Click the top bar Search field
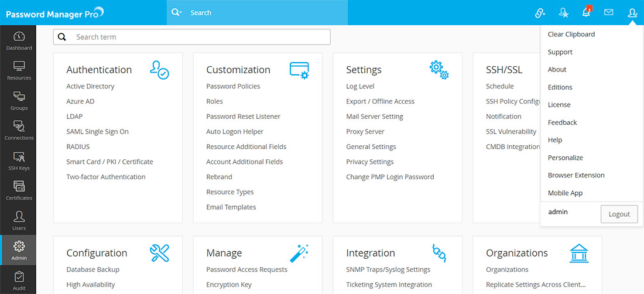Screen dimensions: 644x294 coord(257,13)
